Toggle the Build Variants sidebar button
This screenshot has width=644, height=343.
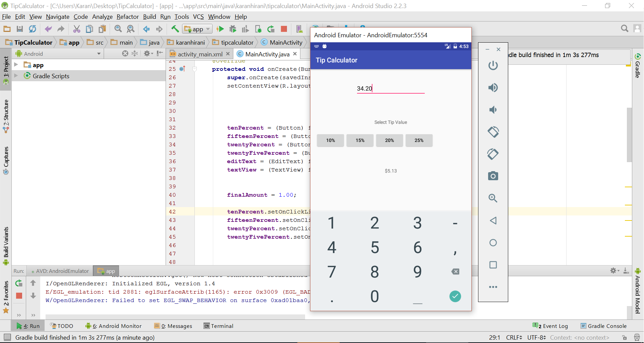6,246
